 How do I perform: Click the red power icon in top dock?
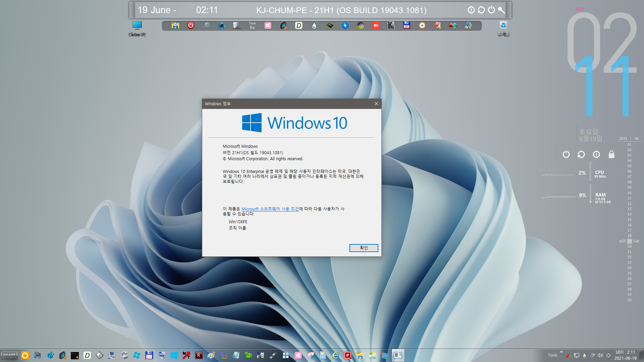191,25
